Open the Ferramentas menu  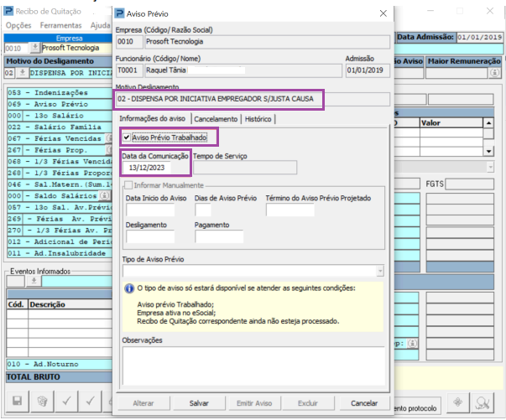tap(60, 25)
